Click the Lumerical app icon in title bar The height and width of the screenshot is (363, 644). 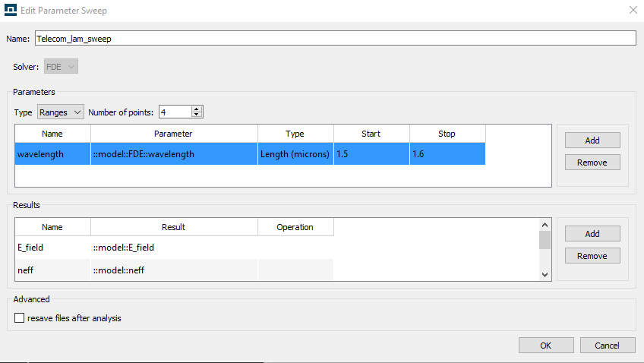pos(11,10)
